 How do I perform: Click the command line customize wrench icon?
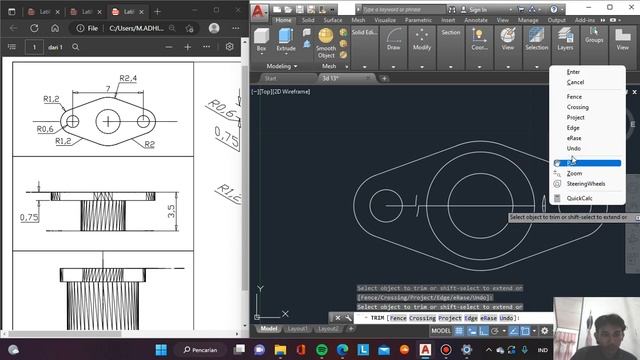tap(348, 318)
